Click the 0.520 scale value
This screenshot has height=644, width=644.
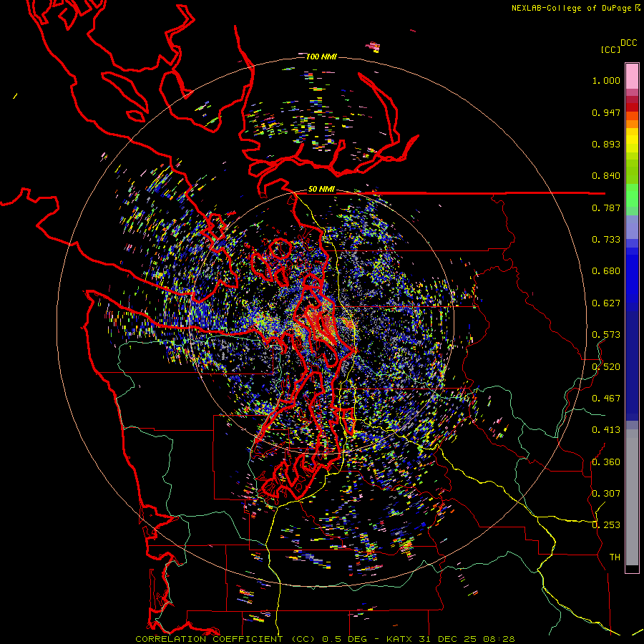click(606, 367)
